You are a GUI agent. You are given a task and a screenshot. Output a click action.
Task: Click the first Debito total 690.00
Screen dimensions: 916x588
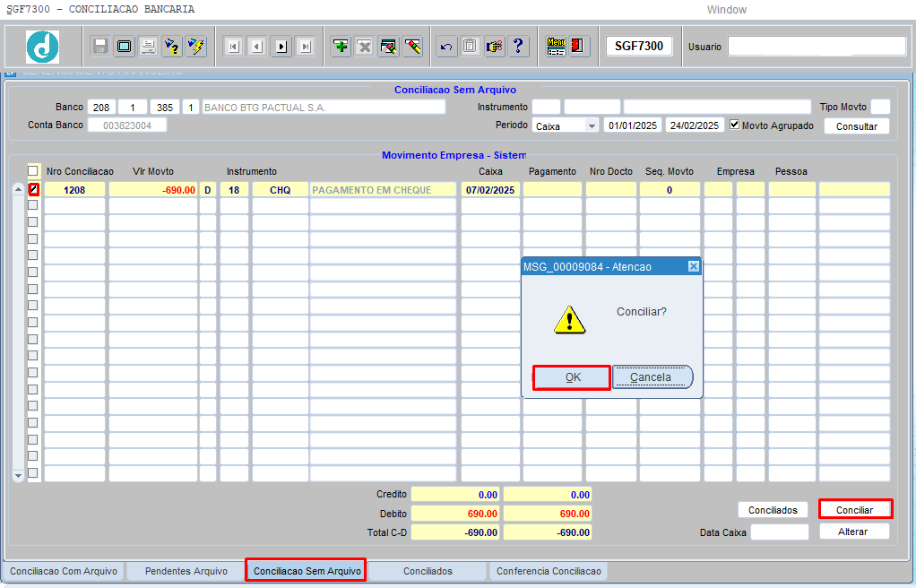[455, 514]
